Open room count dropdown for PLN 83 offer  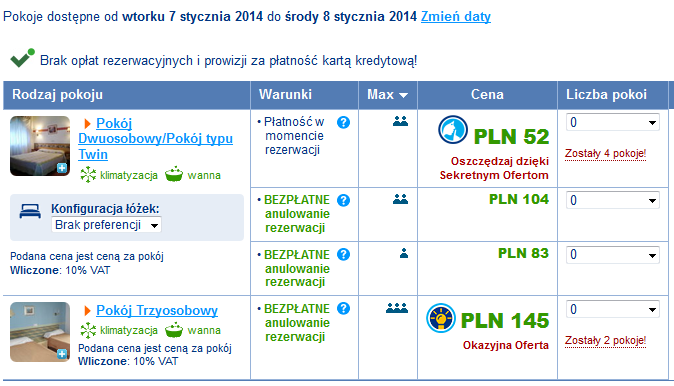point(613,254)
